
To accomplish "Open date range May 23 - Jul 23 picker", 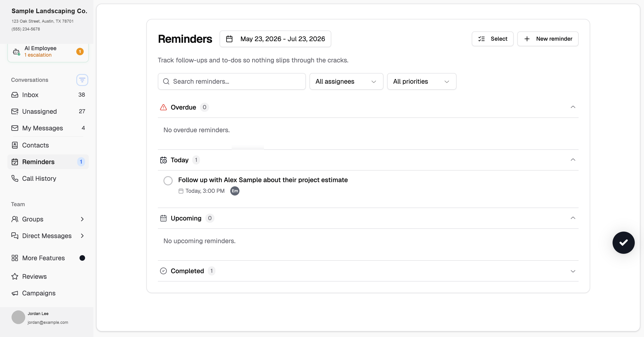I will (x=275, y=39).
